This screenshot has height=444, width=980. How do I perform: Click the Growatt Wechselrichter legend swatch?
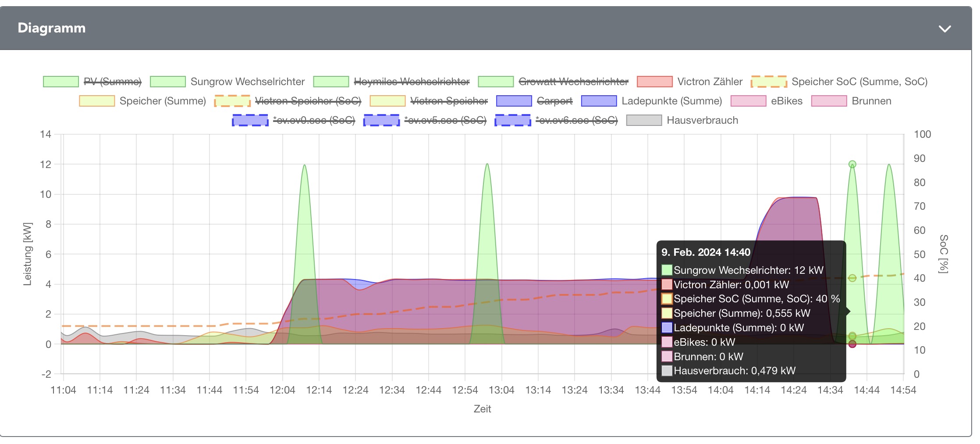(x=496, y=82)
